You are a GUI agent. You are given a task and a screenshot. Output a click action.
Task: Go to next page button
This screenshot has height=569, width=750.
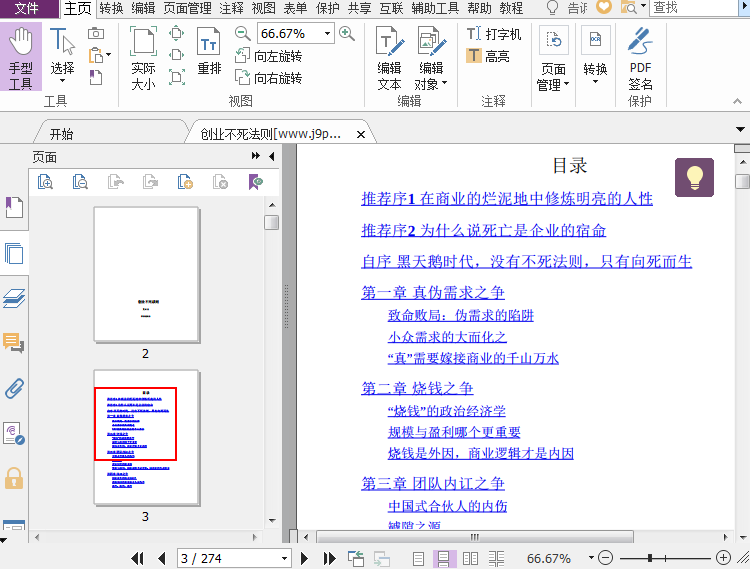(304, 558)
